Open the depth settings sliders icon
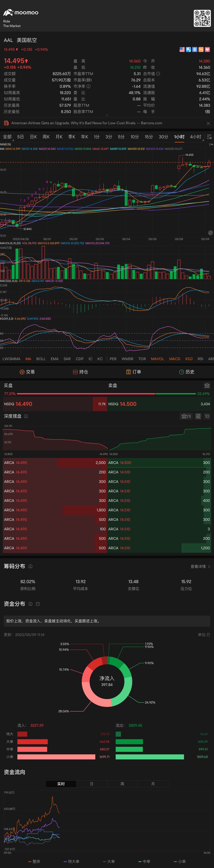The image size is (214, 868). 198,416
